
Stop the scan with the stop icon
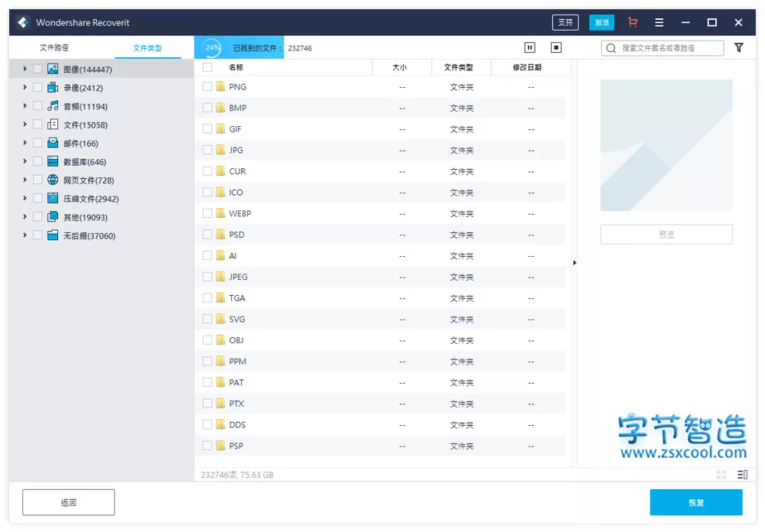(x=555, y=47)
